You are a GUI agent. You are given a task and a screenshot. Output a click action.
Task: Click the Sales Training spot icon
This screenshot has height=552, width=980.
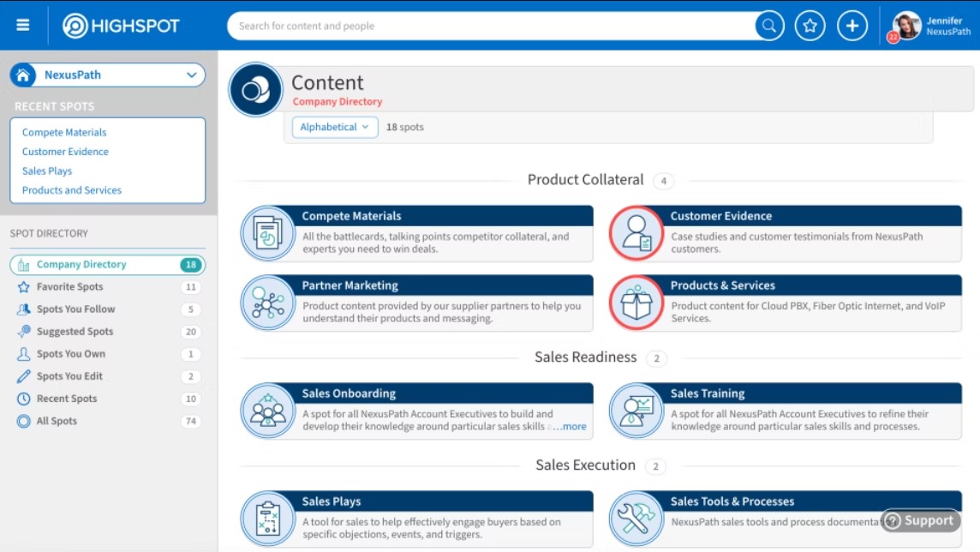tap(636, 411)
